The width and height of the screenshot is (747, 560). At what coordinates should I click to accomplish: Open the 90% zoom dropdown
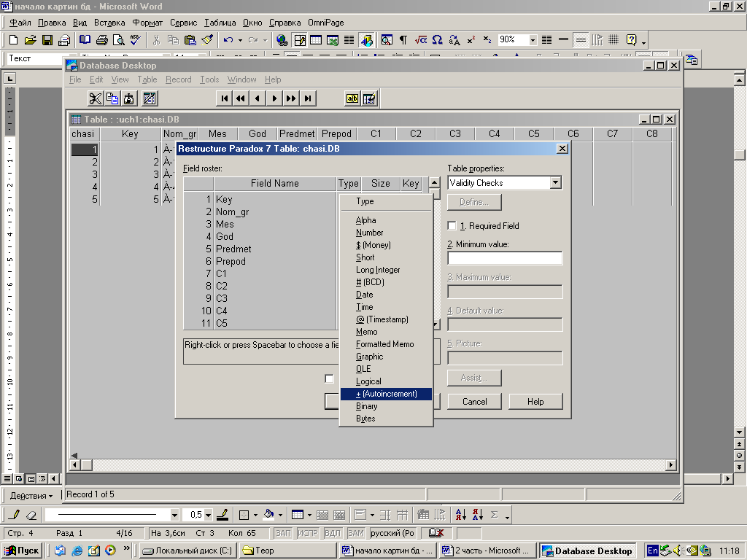(x=533, y=40)
